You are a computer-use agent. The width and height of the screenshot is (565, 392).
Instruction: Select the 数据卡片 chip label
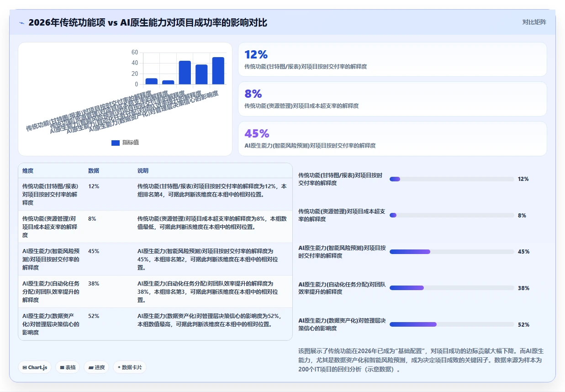click(x=132, y=367)
